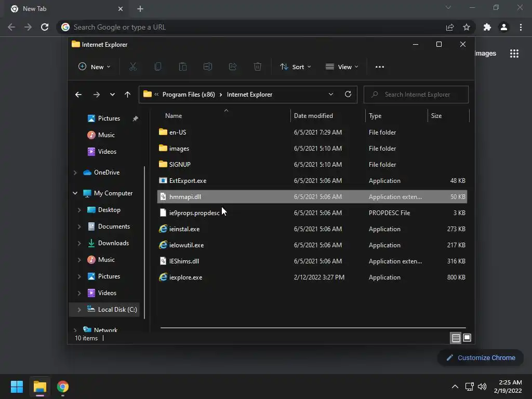Expand Downloads node in navigation pane
The width and height of the screenshot is (532, 399).
(79, 243)
